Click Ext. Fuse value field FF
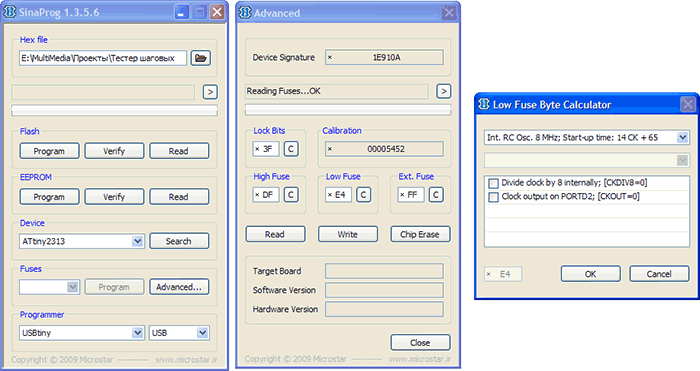Image resolution: width=700 pixels, height=371 pixels. (x=411, y=195)
